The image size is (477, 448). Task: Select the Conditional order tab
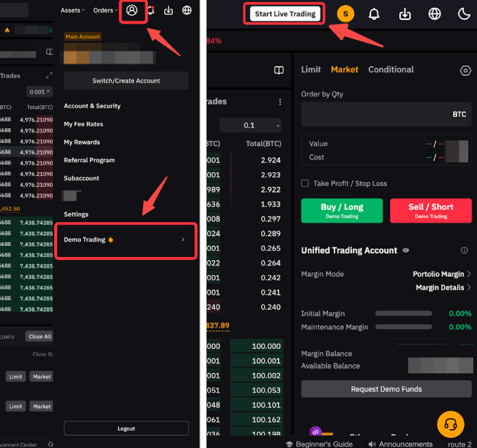[x=391, y=70]
